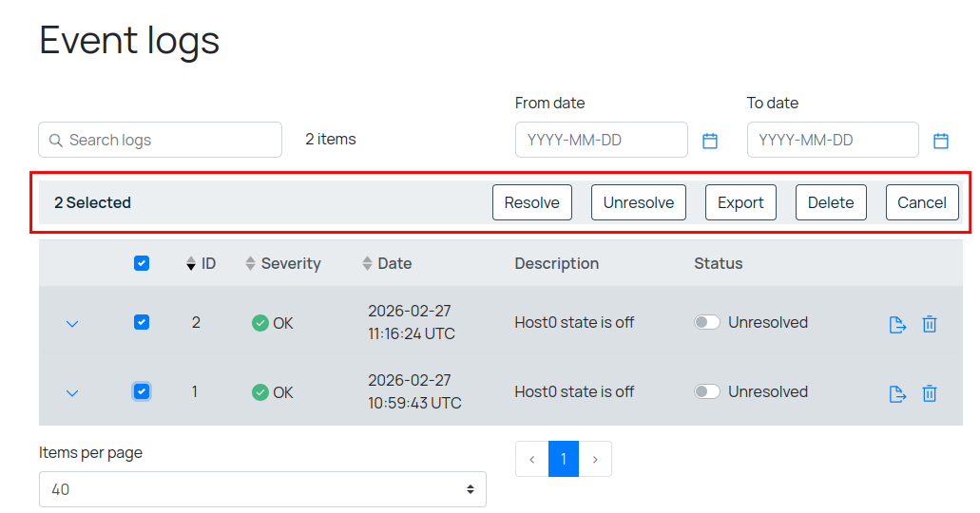Toggle resolved status switch for log 1
Image resolution: width=980 pixels, height=513 pixels.
[x=707, y=392]
